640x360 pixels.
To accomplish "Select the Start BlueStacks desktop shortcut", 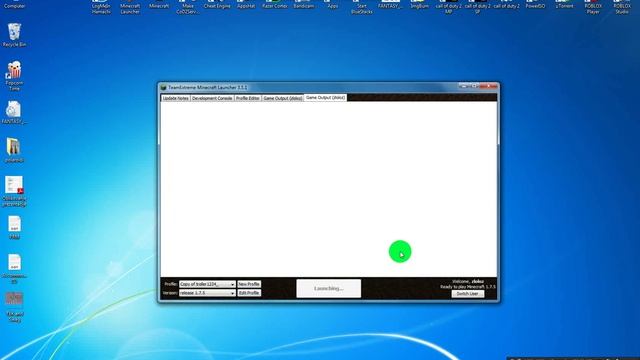I will click(361, 7).
